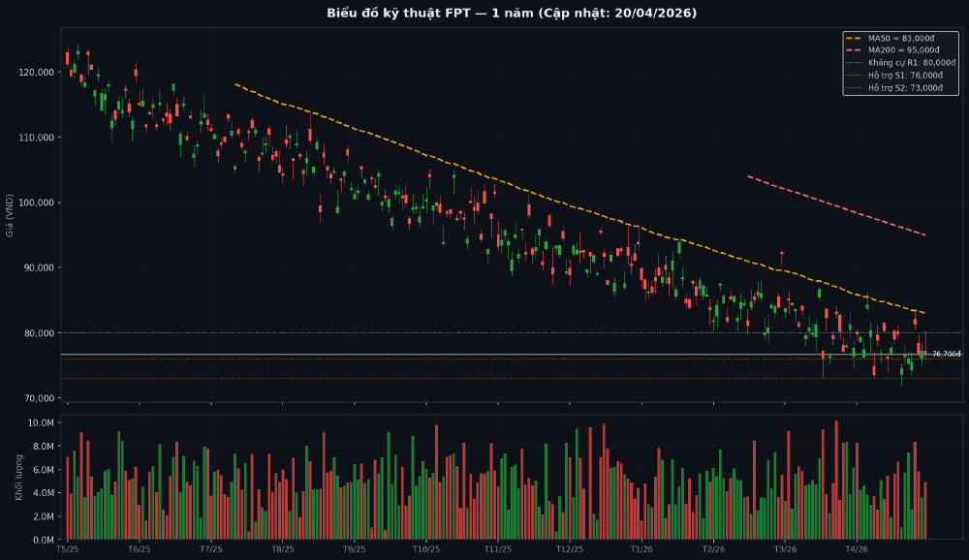Click the T9/25 date axis label
Image resolution: width=969 pixels, height=560 pixels.
pos(354,549)
